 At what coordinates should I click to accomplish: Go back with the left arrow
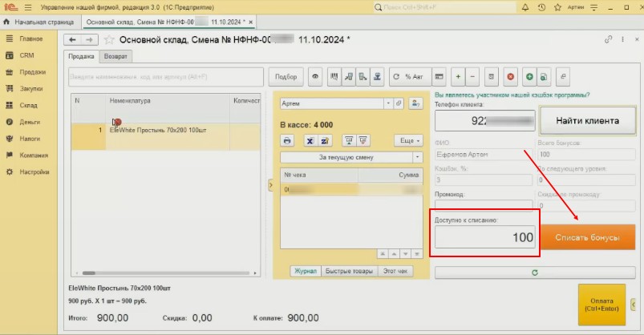point(72,40)
